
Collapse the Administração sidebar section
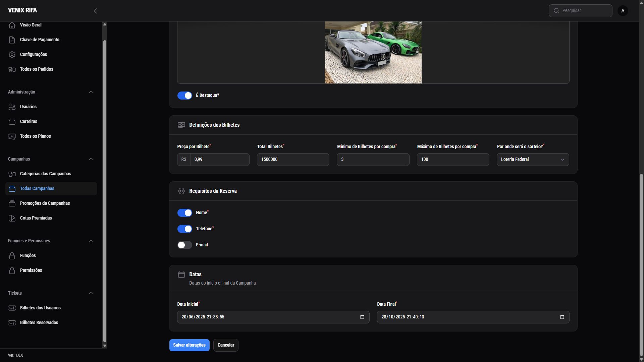click(x=91, y=92)
